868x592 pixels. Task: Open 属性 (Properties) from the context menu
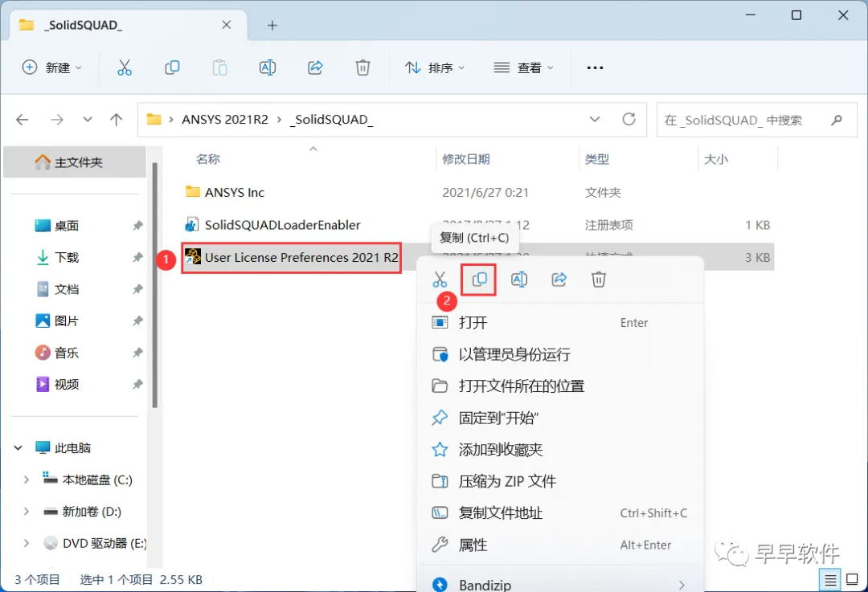click(x=560, y=545)
